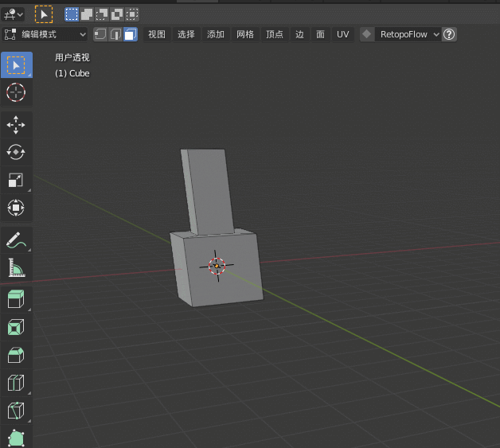Click the front face of lower cube

(x=224, y=269)
